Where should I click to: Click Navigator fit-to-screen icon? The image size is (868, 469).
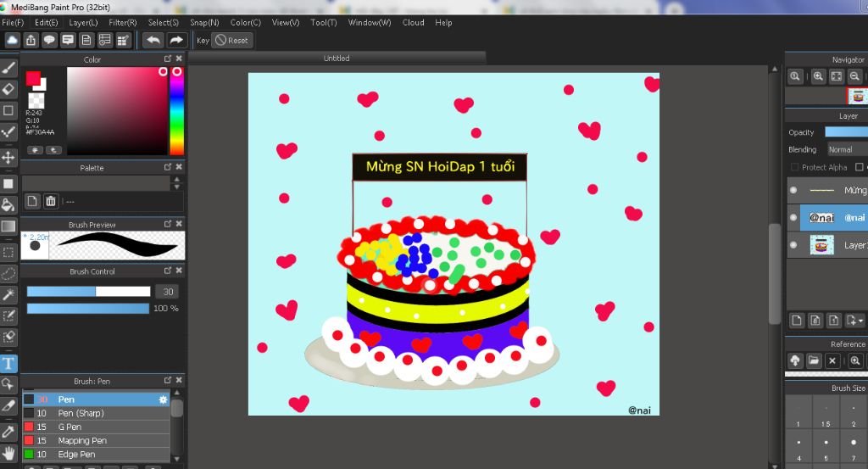pyautogui.click(x=837, y=76)
